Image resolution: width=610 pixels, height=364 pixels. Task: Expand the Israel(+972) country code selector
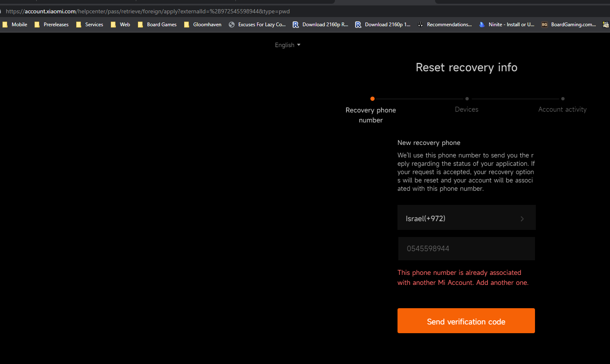click(x=467, y=217)
